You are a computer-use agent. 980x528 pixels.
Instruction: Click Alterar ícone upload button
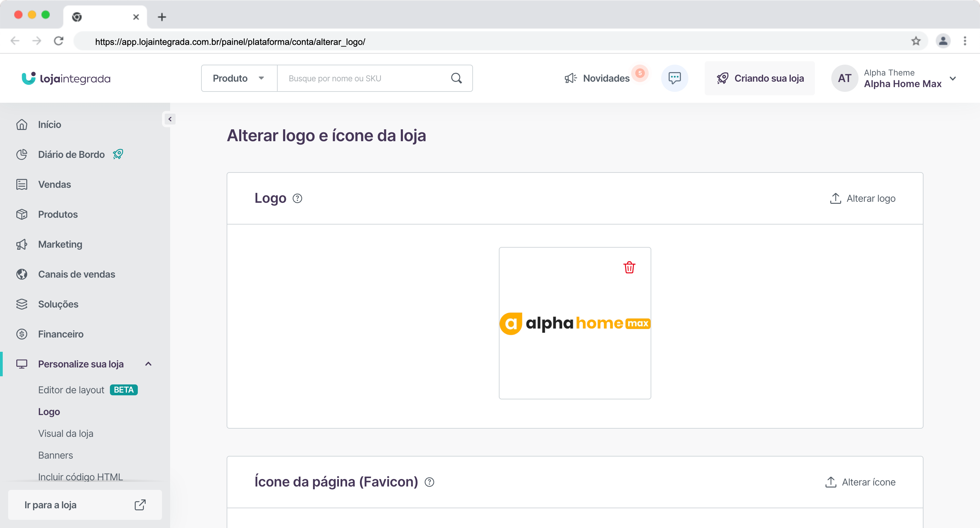860,482
